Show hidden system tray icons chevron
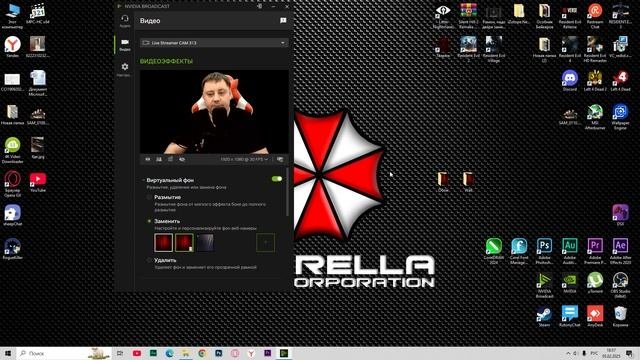The image size is (640, 360). pyautogui.click(x=568, y=353)
